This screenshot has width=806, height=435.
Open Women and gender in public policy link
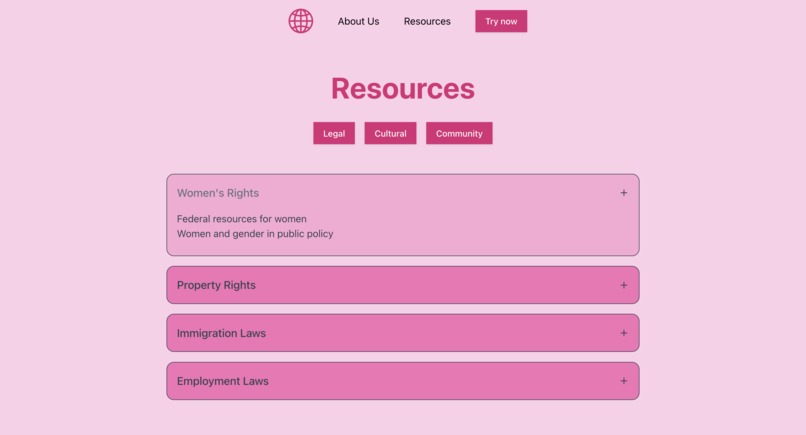point(255,233)
